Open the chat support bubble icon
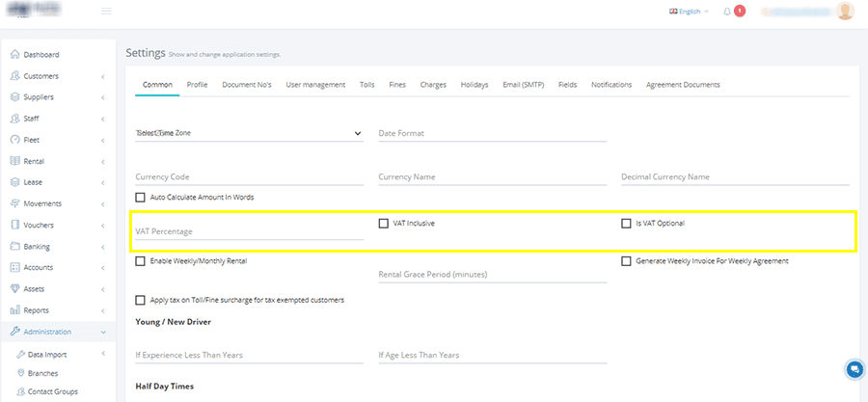This screenshot has height=402, width=868. (x=855, y=370)
